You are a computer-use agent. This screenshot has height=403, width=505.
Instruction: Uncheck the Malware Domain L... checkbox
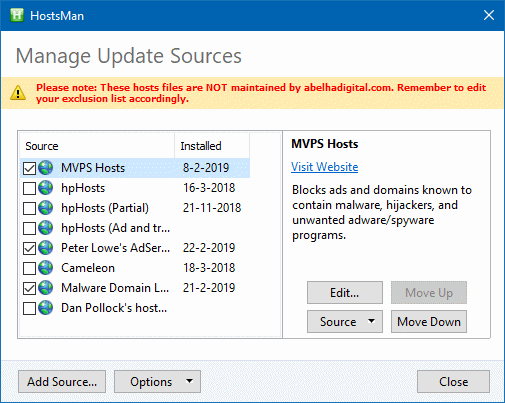[29, 288]
